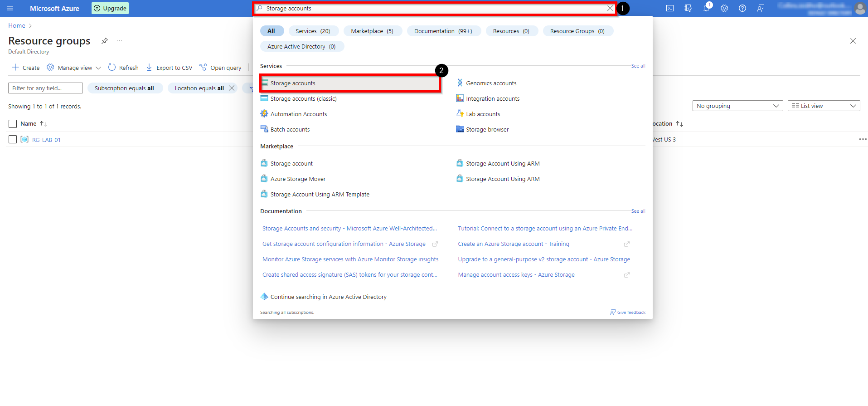Open Manage account access keys doc

516,274
